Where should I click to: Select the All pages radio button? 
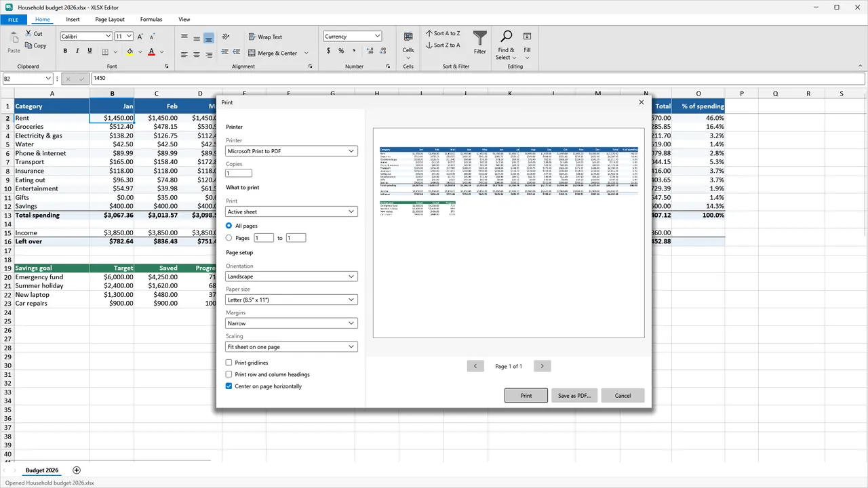(229, 226)
